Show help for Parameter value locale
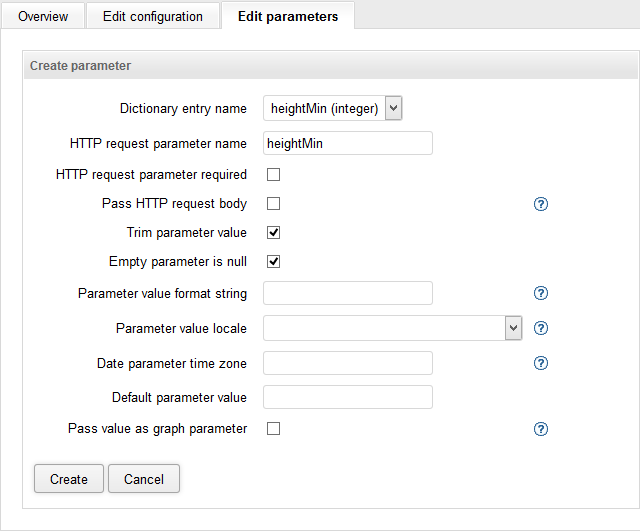Viewport: 640px width, 531px height. [x=541, y=328]
